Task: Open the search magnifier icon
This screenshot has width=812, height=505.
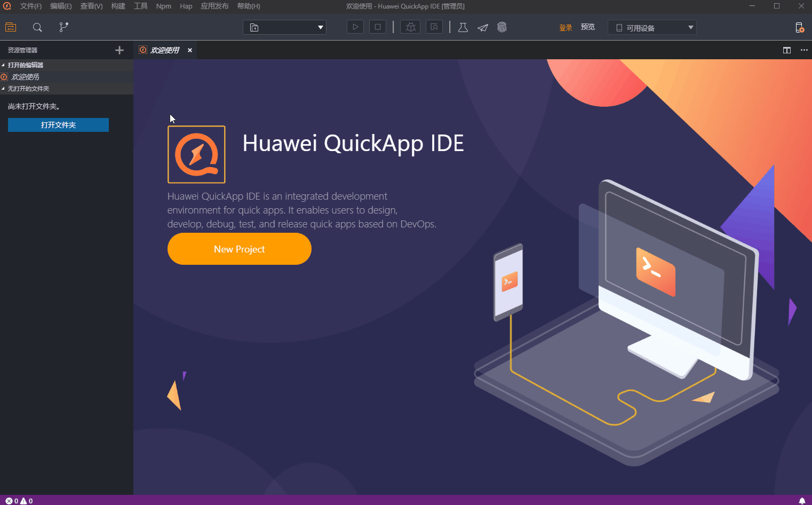Action: (x=37, y=27)
